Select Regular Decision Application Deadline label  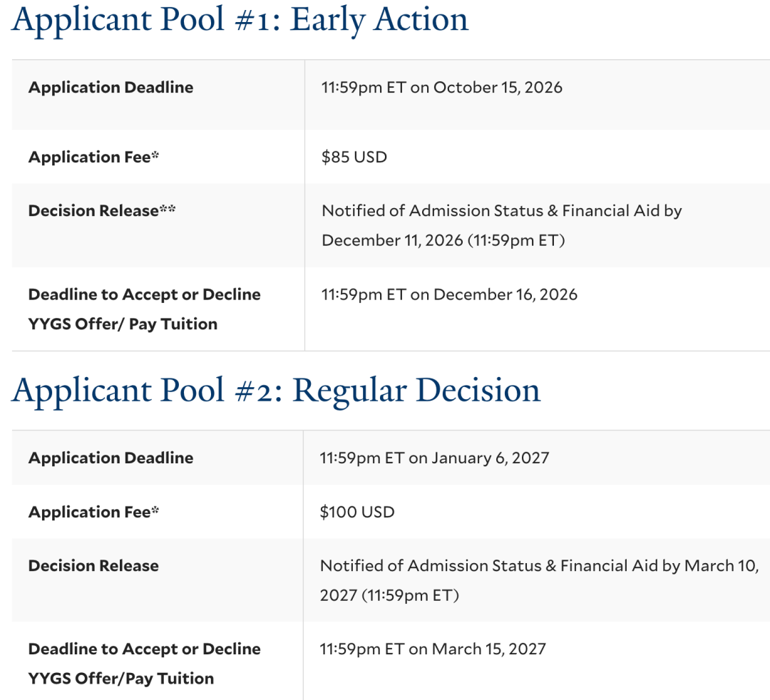111,458
